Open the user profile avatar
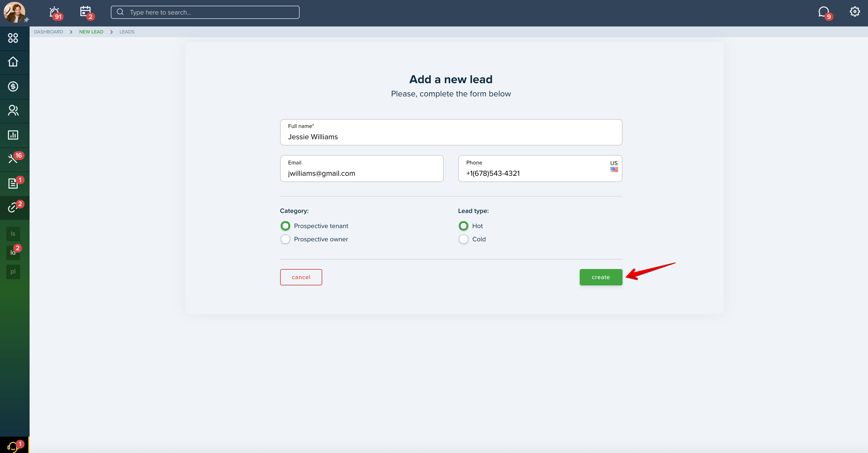 (x=14, y=12)
